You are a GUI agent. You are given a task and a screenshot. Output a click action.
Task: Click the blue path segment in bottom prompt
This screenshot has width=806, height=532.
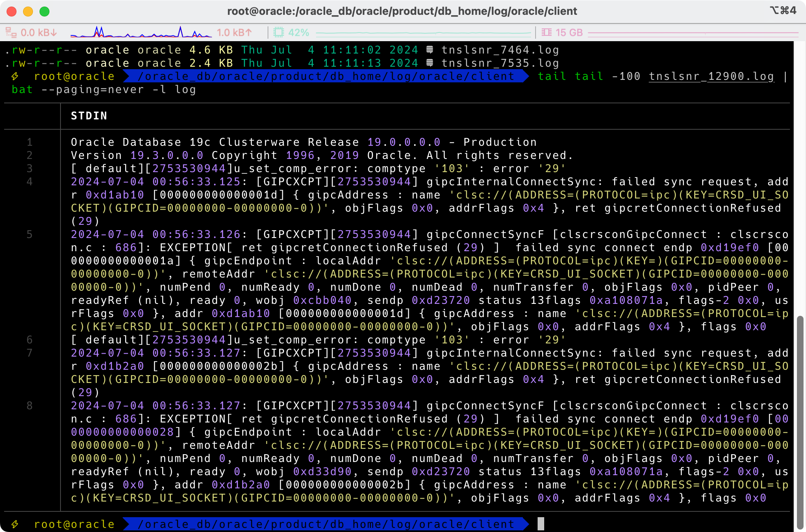(325, 524)
